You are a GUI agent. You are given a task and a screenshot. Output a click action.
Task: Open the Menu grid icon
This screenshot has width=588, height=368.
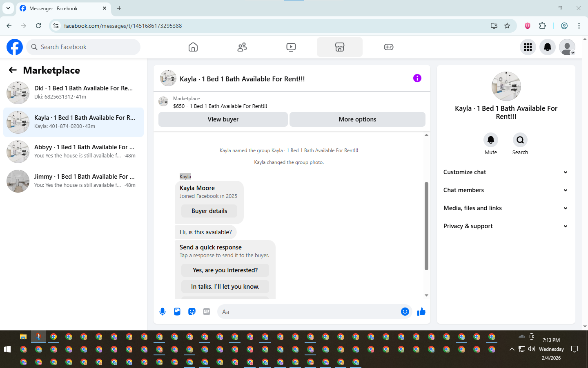(528, 47)
